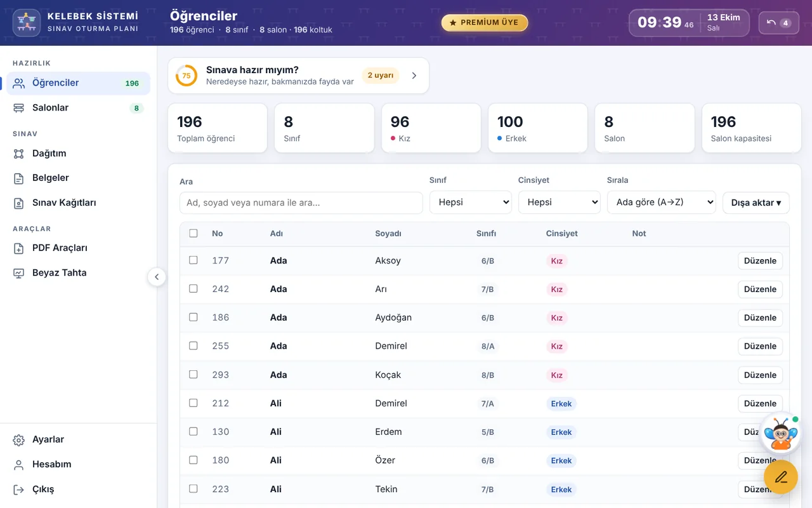The height and width of the screenshot is (508, 812).
Task: Check the box for Ada Arı
Action: [193, 289]
